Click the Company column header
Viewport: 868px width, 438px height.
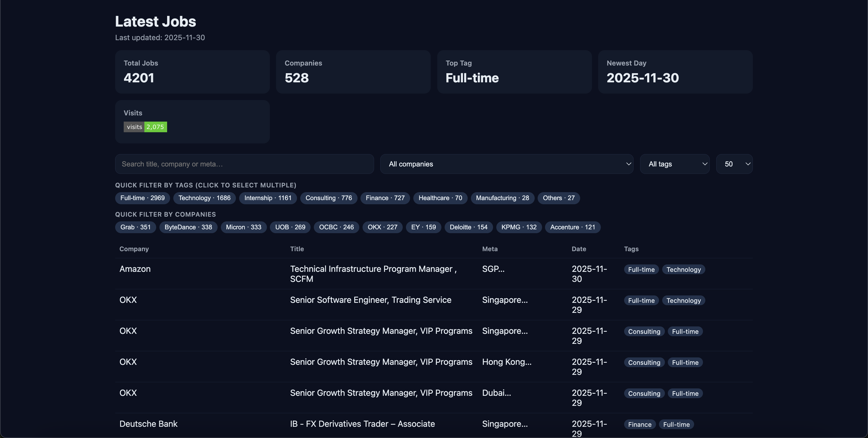tap(134, 249)
